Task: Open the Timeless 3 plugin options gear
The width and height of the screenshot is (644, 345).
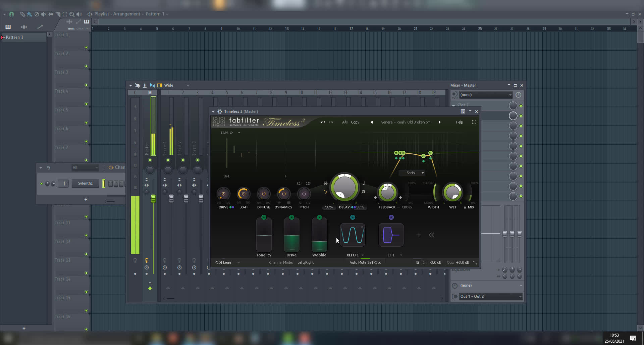Action: [220, 111]
